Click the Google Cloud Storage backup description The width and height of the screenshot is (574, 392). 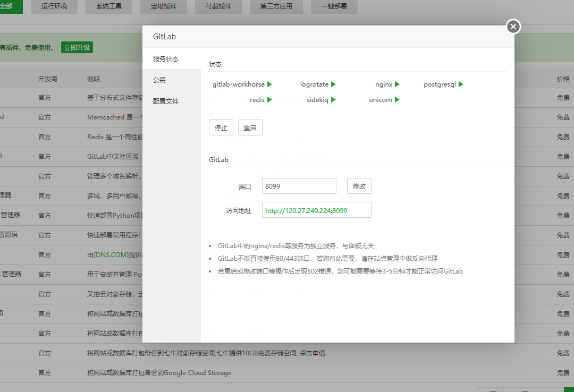coord(159,372)
